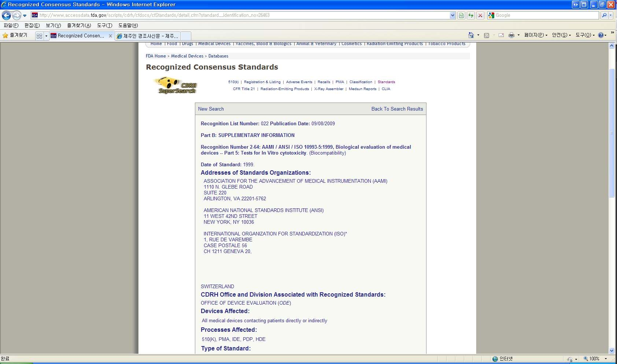Image resolution: width=617 pixels, height=364 pixels.
Task: Click the CDRH SuperSearch logo
Action: 176,86
